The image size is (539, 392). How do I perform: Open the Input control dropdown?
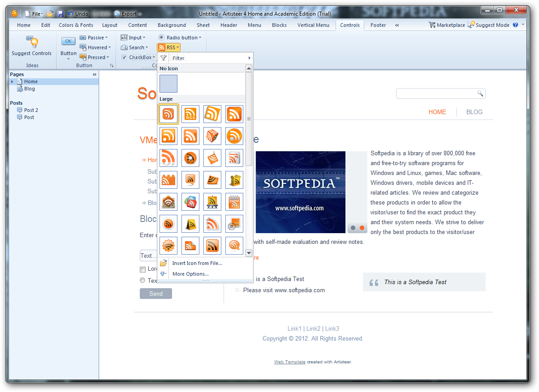[x=133, y=38]
